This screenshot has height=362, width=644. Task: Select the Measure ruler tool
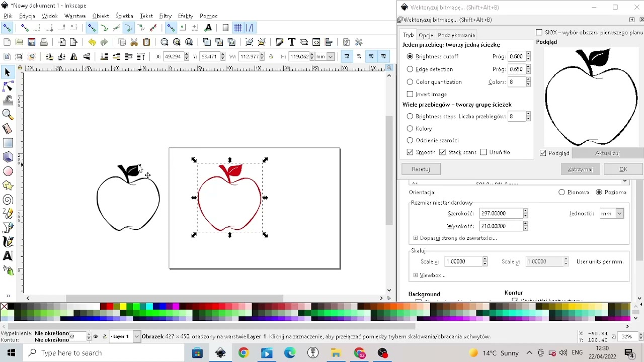[8, 129]
